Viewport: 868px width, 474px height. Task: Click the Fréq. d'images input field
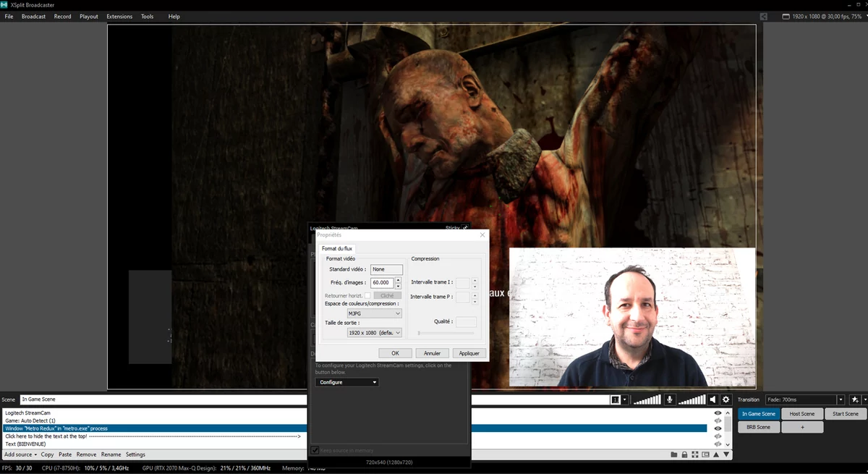382,283
